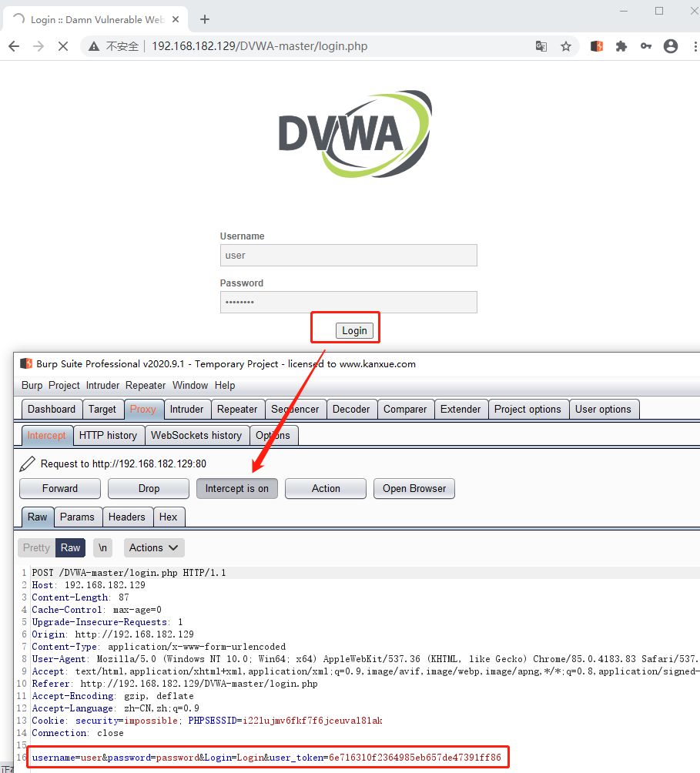Click the Password input field
This screenshot has width=700, height=773.
point(349,303)
